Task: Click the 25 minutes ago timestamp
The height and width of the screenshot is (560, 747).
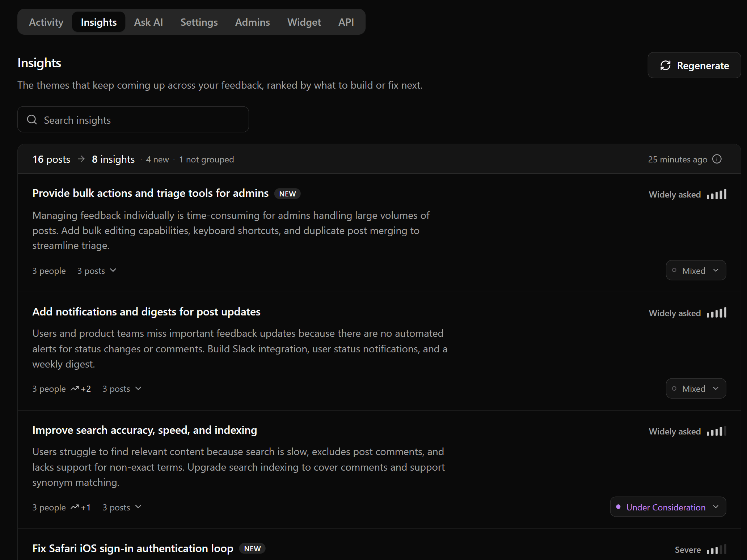Action: pos(678,160)
